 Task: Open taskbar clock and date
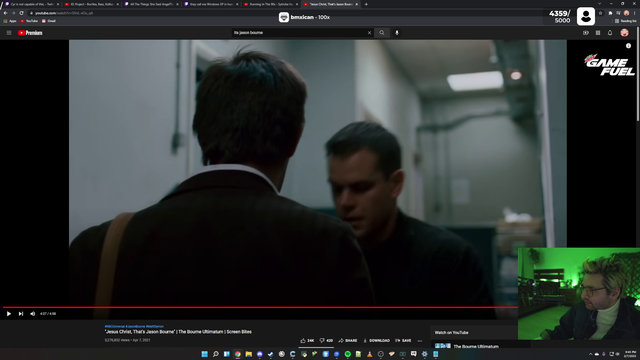631,354
